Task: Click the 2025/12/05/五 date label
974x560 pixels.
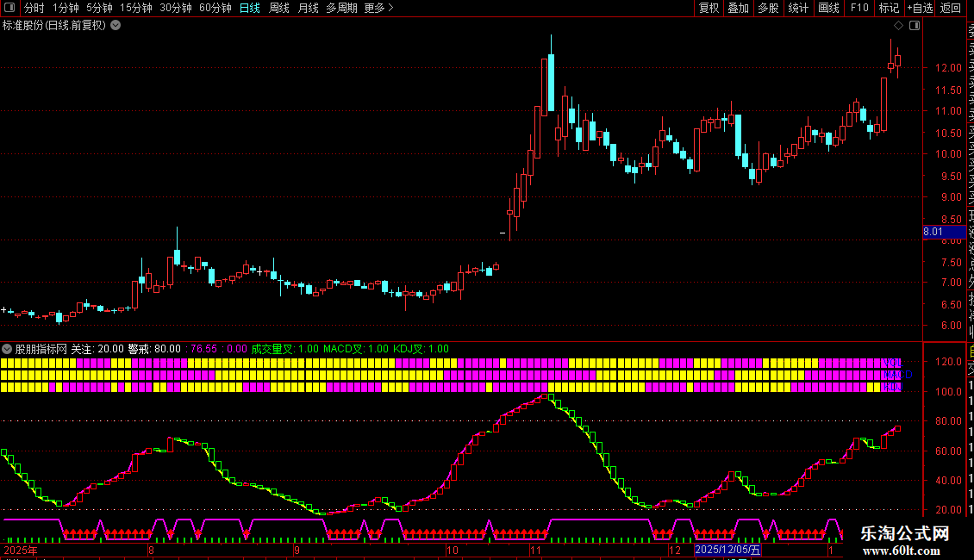Action: (727, 550)
